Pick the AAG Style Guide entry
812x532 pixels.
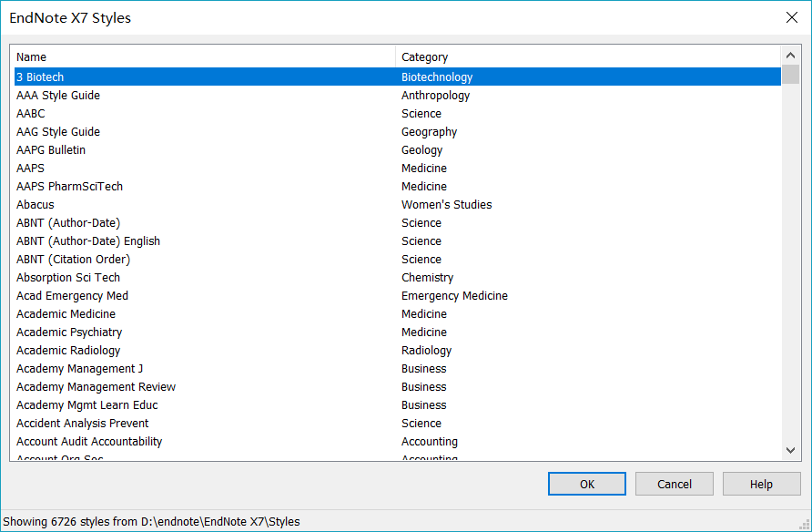(x=397, y=131)
